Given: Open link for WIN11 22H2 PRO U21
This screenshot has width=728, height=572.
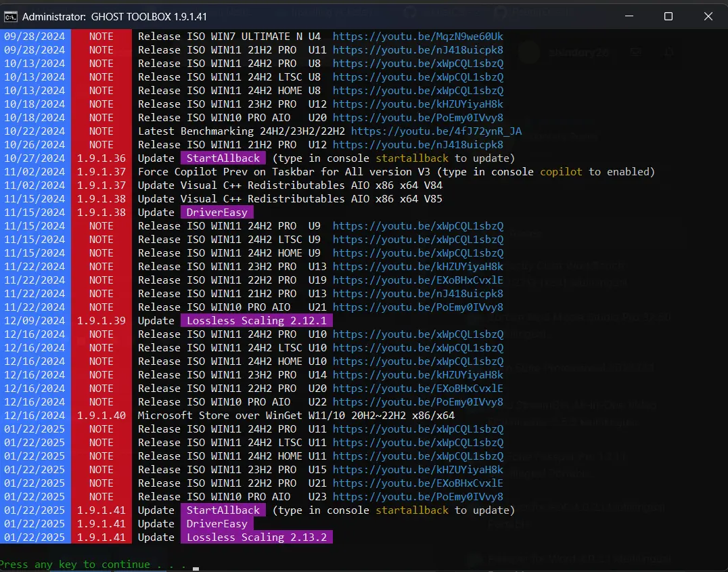Looking at the screenshot, I should click(x=418, y=483).
